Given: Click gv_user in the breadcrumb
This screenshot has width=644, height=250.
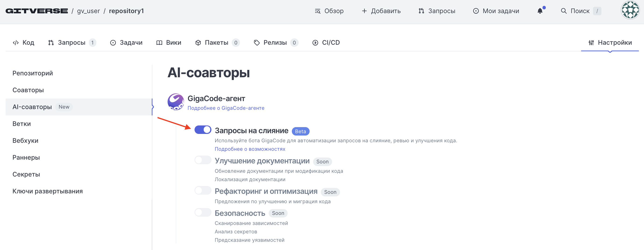Looking at the screenshot, I should tap(88, 11).
